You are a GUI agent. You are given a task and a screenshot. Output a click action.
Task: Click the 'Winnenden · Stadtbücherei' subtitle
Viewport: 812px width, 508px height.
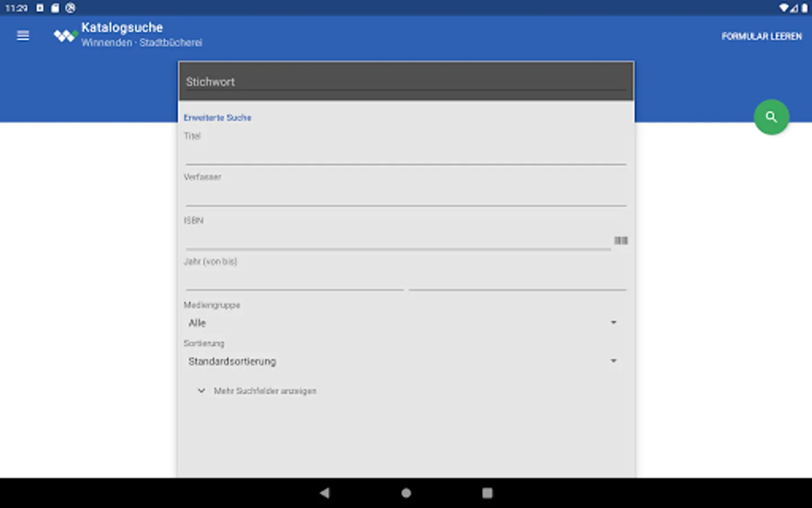point(142,42)
